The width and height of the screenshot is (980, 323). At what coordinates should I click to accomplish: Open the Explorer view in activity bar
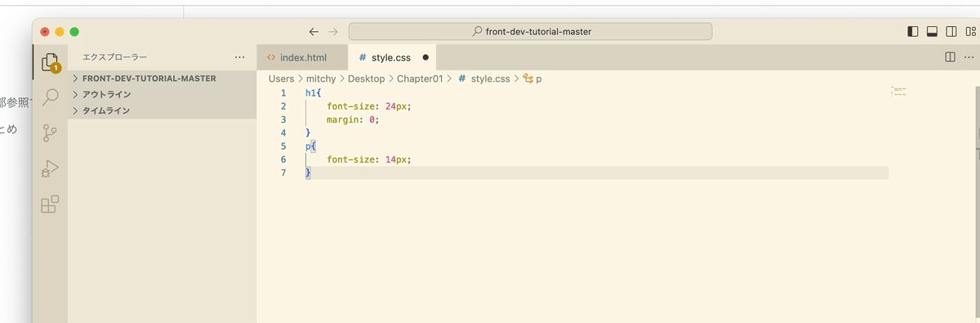point(50,62)
